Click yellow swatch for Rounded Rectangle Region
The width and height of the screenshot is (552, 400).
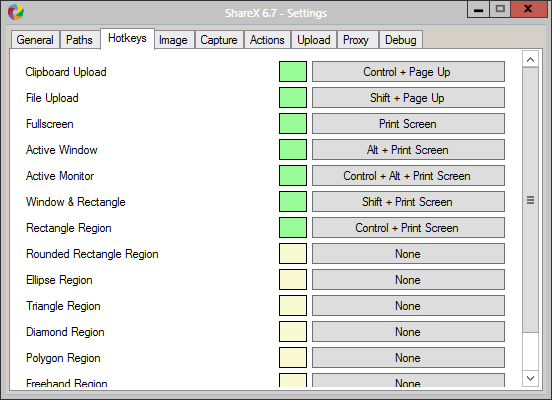pyautogui.click(x=293, y=254)
